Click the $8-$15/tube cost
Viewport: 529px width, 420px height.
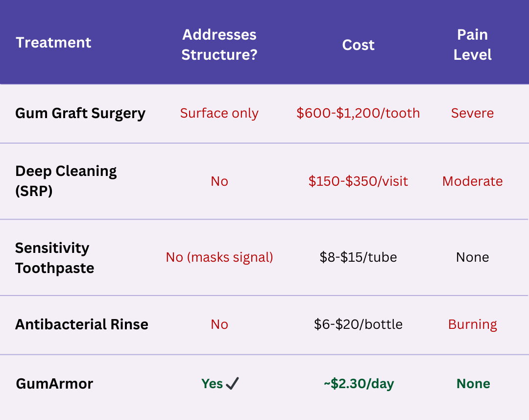point(358,257)
